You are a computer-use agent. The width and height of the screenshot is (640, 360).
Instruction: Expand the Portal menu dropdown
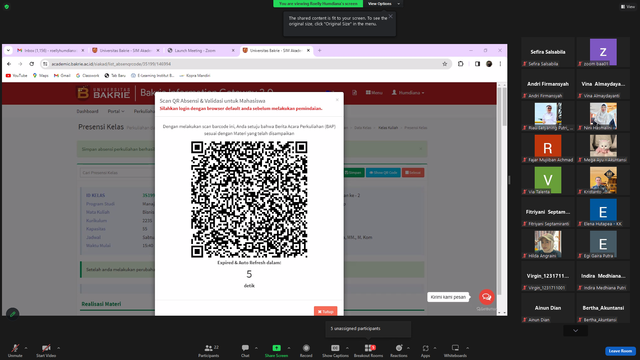pos(116,111)
